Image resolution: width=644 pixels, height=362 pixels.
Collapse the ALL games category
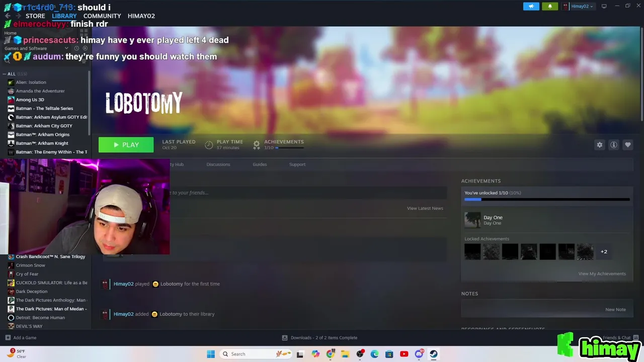5,74
